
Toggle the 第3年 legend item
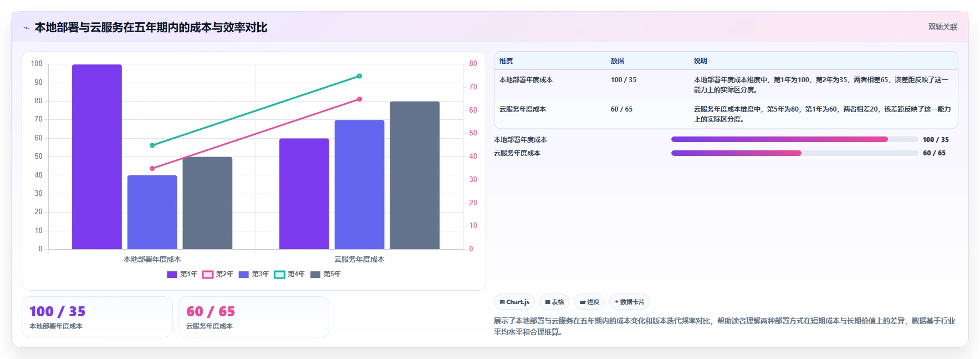254,274
